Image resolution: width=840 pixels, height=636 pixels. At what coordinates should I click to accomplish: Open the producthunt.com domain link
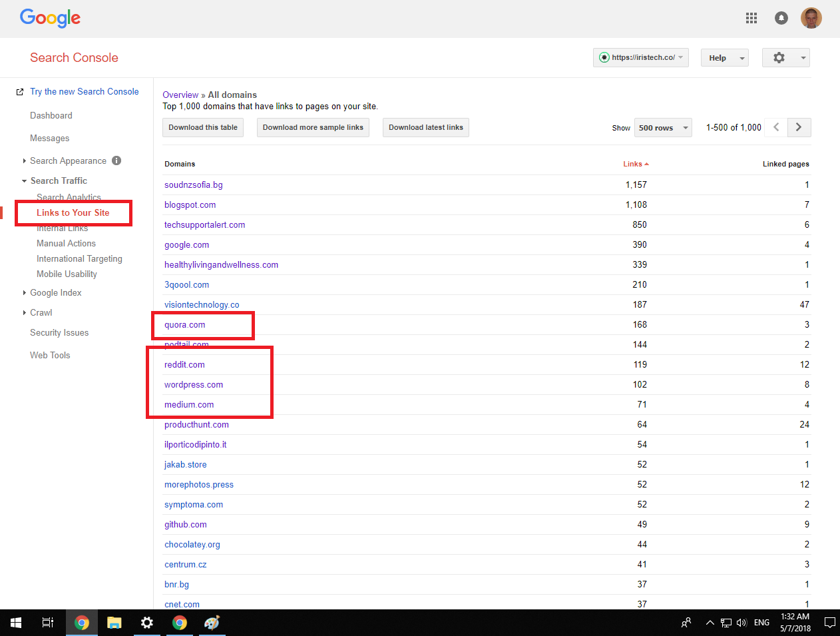tap(197, 424)
